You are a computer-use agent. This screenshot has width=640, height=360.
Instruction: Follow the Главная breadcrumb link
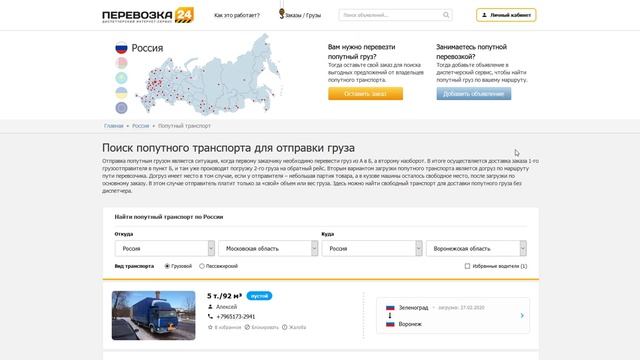(113, 126)
